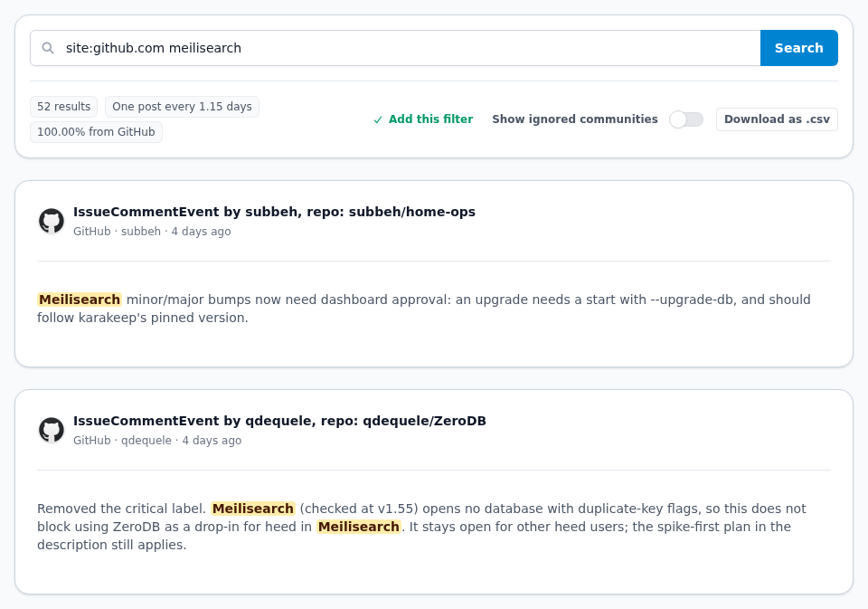
Task: Click the magnifier icon in search box
Action: (x=48, y=48)
